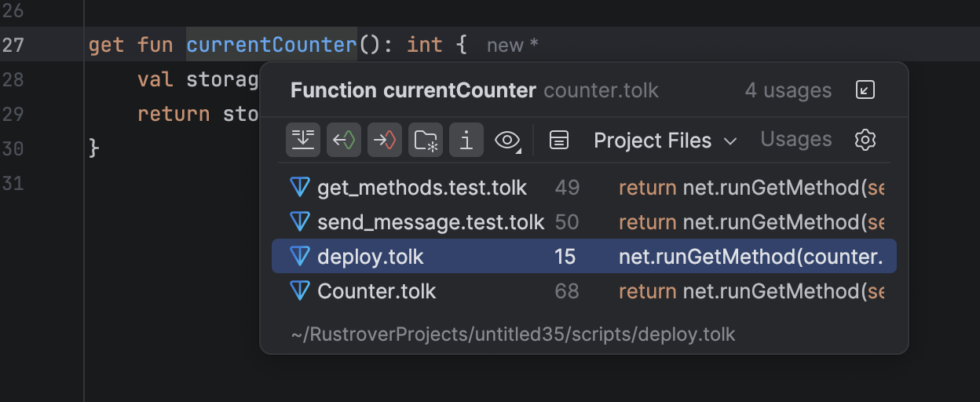Click the Open in Find tool window icon

[x=865, y=90]
